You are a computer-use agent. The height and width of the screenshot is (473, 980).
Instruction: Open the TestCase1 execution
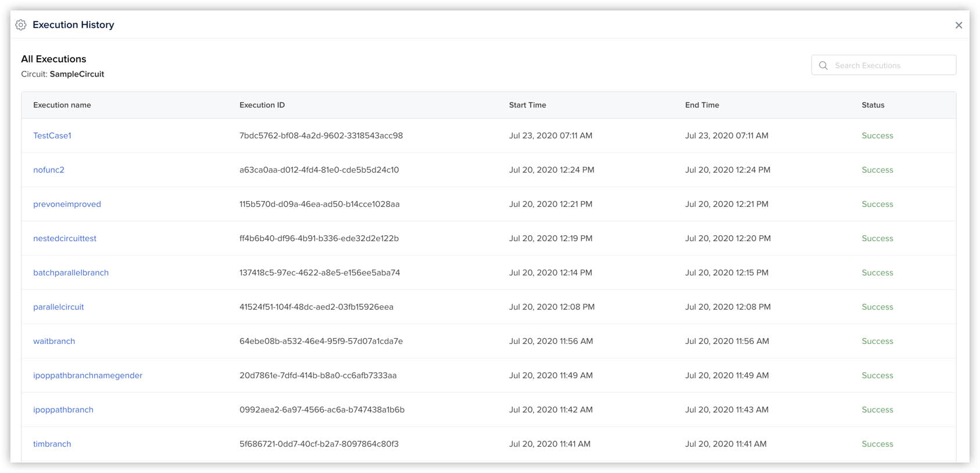point(52,135)
